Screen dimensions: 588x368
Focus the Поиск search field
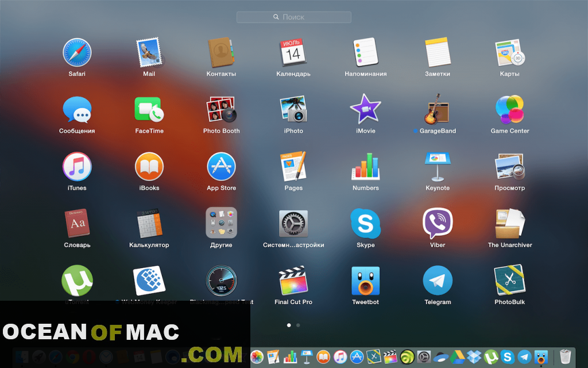pyautogui.click(x=294, y=17)
